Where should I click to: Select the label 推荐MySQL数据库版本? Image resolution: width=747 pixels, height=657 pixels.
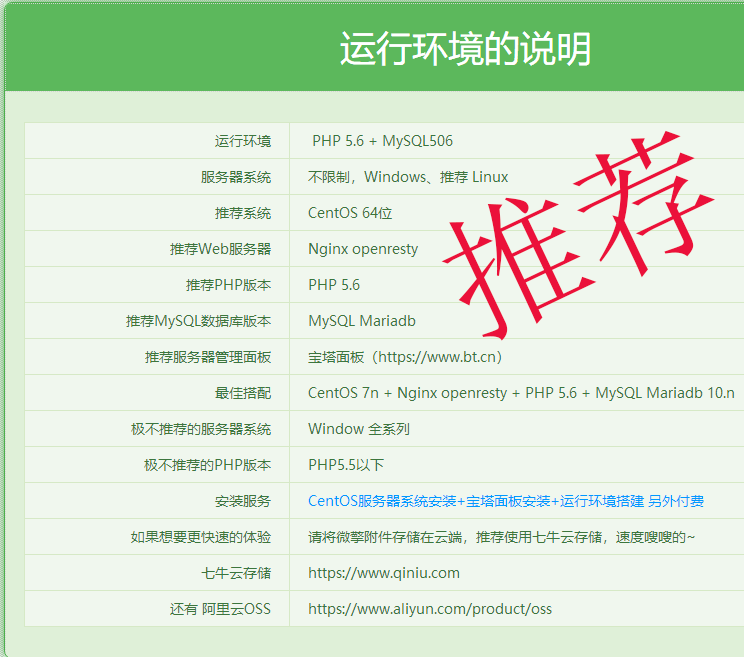point(198,321)
